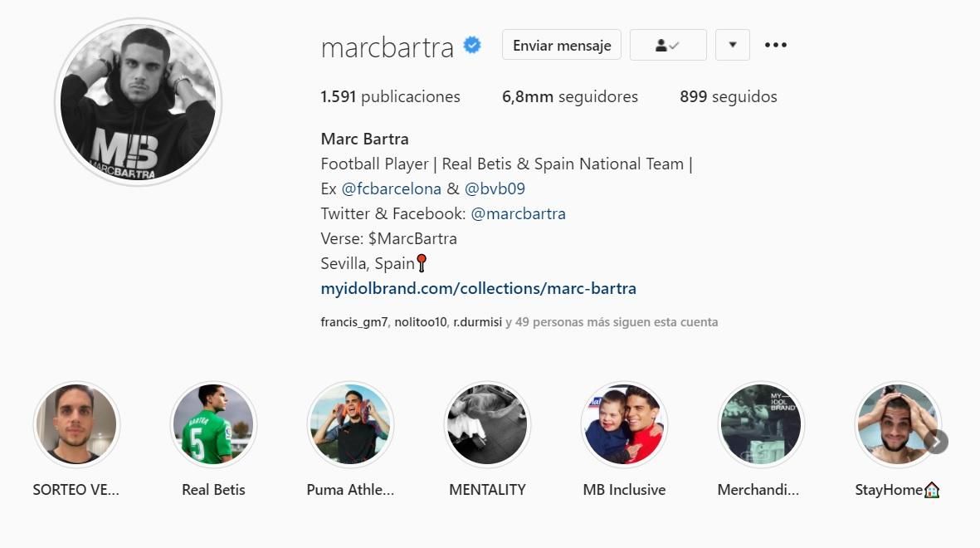The height and width of the screenshot is (548, 980).
Task: Click the francis_gm7 mutual follower link
Action: [x=353, y=322]
